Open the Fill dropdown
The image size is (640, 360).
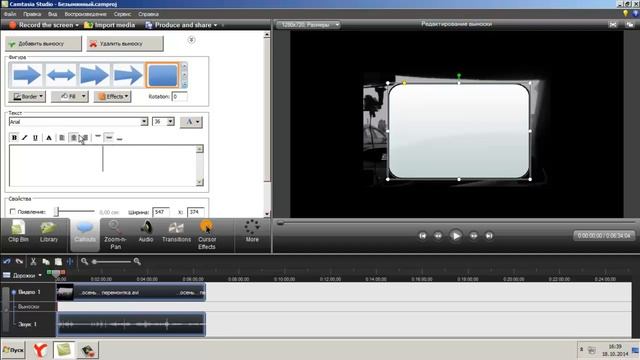[70, 97]
